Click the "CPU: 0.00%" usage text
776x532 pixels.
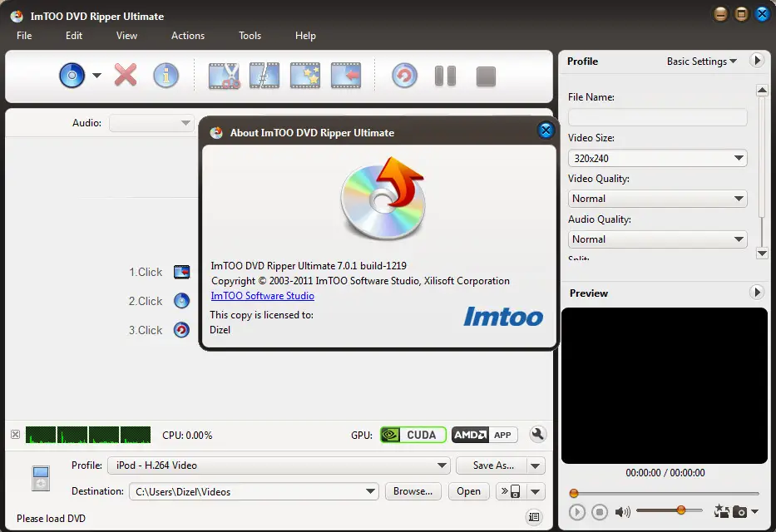pos(187,435)
